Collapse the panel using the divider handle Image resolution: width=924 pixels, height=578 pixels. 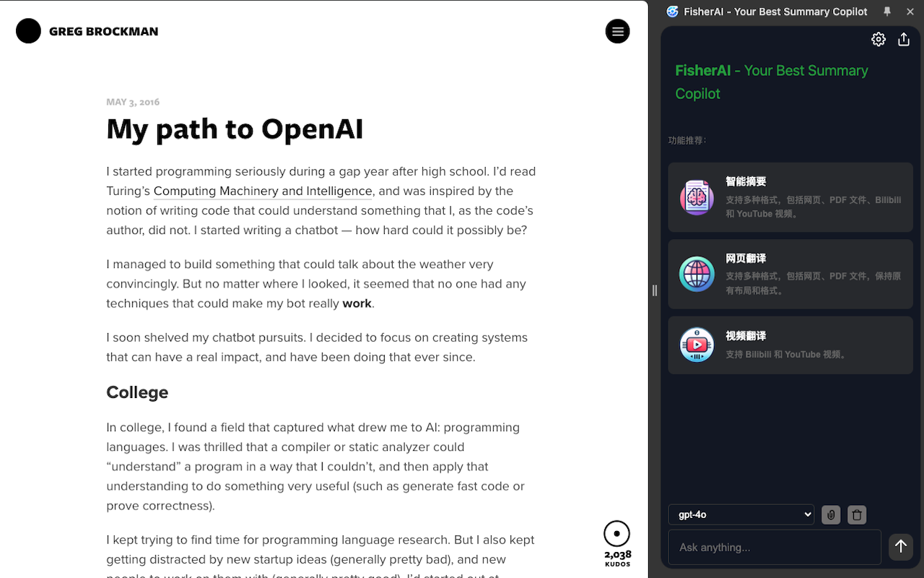coord(655,290)
